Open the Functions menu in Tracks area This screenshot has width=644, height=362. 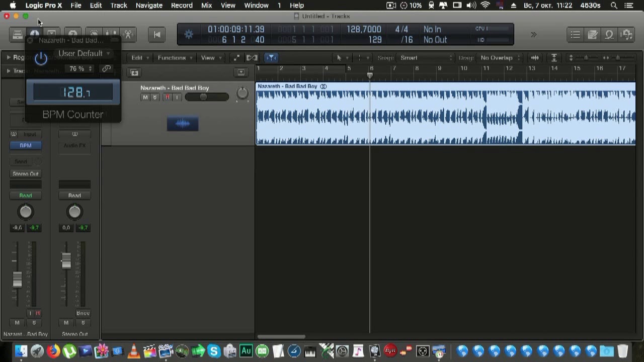coord(175,58)
